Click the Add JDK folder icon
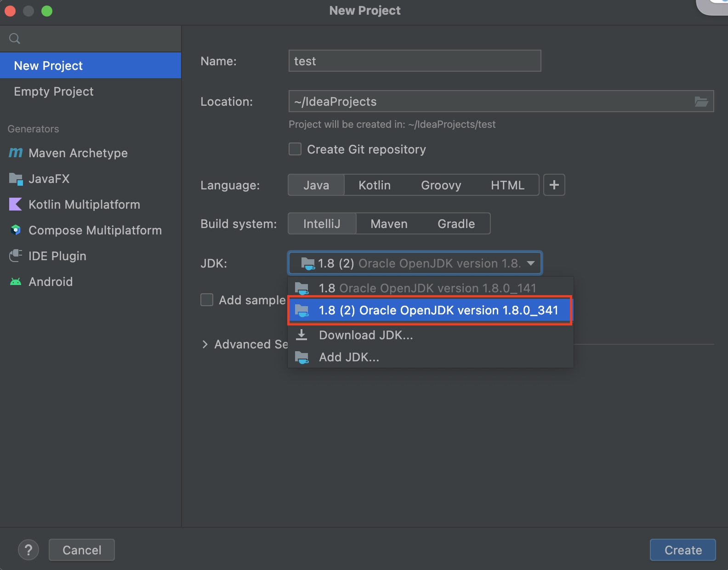Screen dimensions: 728x570 pos(301,357)
